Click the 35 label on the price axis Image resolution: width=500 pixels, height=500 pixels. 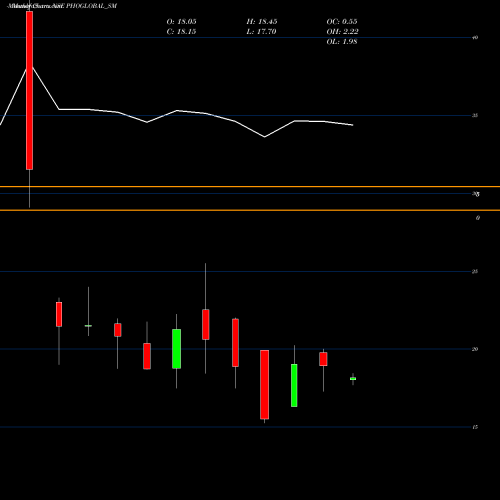pos(475,115)
